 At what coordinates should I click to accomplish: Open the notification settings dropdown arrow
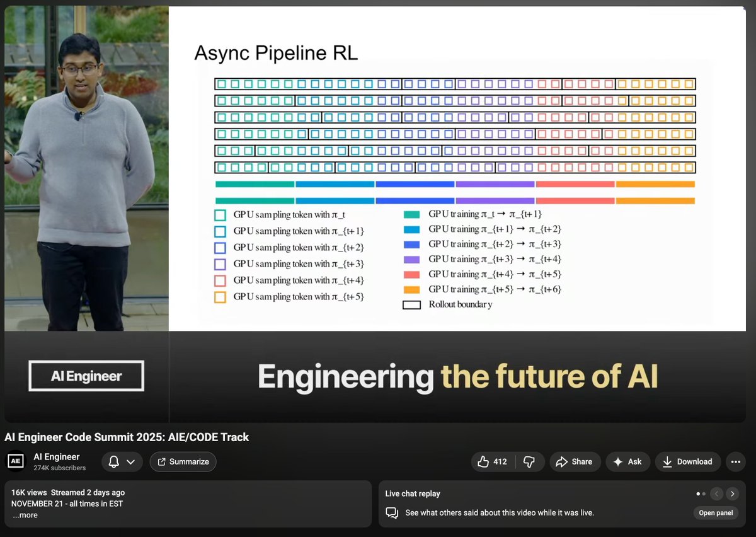130,461
